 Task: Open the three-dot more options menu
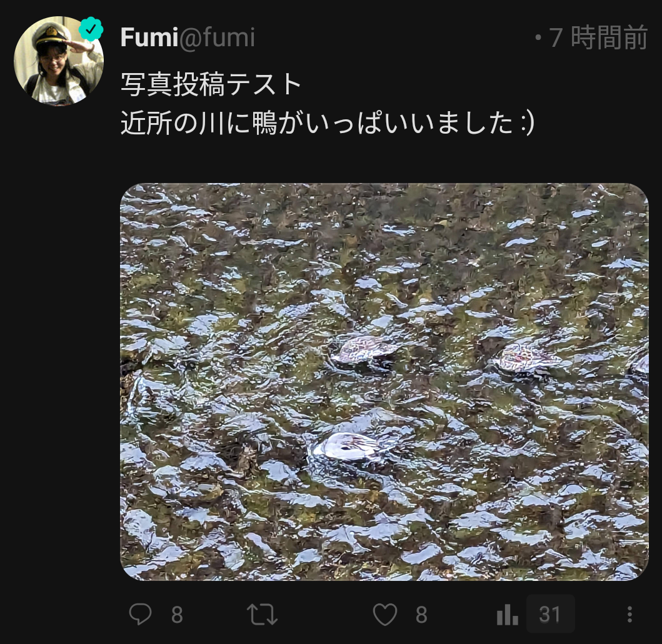point(629,615)
